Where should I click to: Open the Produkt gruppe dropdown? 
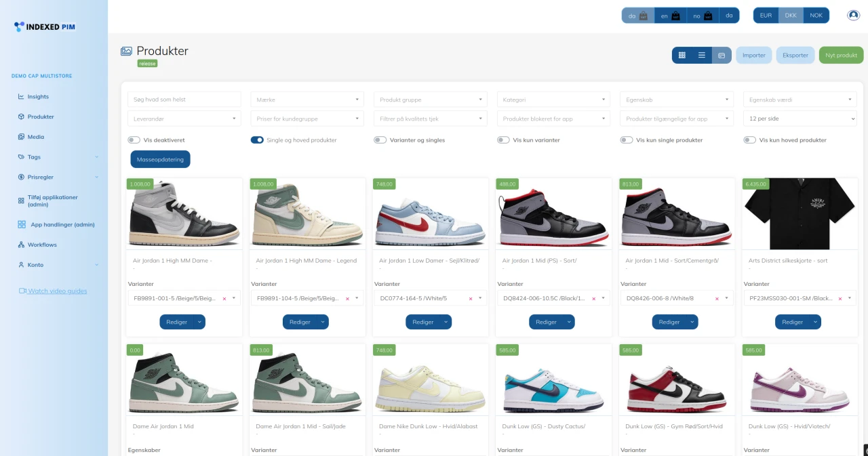431,100
